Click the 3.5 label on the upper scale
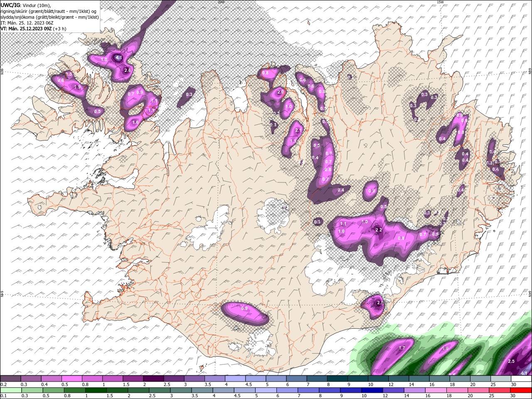Screen dimensions: 532x399 208,384
